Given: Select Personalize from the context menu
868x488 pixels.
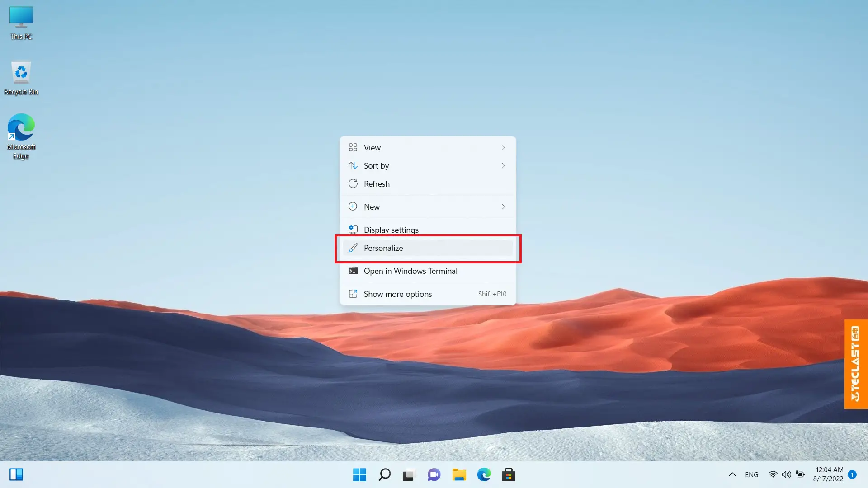Looking at the screenshot, I should tap(383, 248).
